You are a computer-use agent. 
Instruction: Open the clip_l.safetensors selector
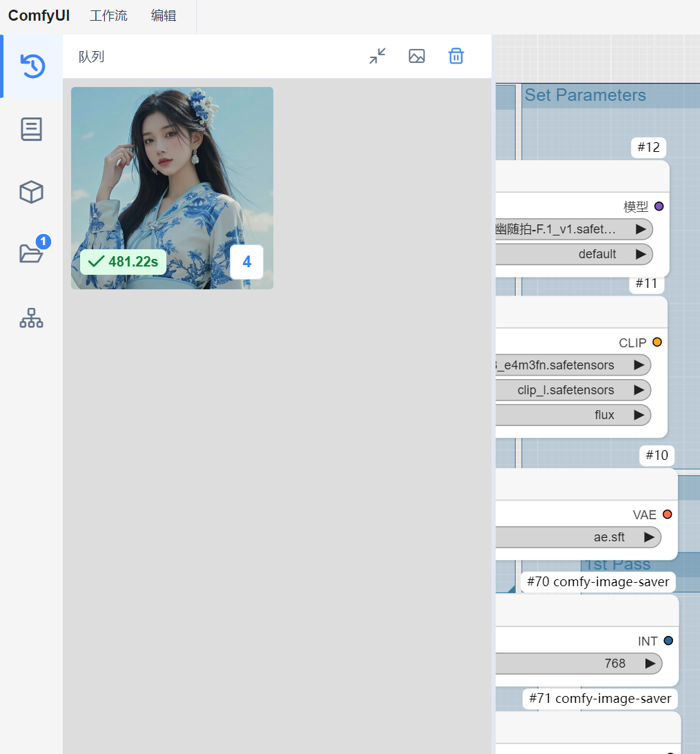573,389
